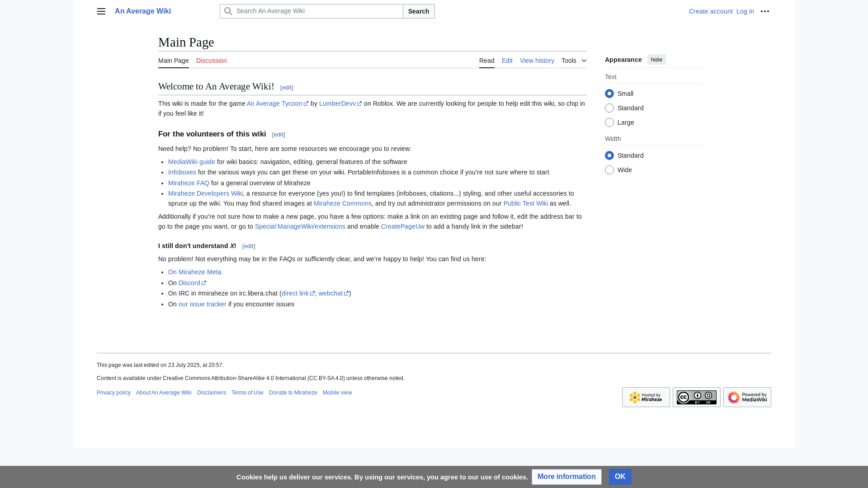The image size is (868, 488).
Task: Open the main menu hamburger icon
Action: 101,11
